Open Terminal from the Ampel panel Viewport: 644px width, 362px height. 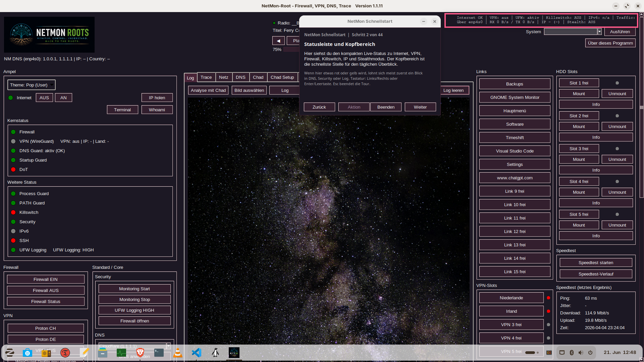(x=122, y=110)
